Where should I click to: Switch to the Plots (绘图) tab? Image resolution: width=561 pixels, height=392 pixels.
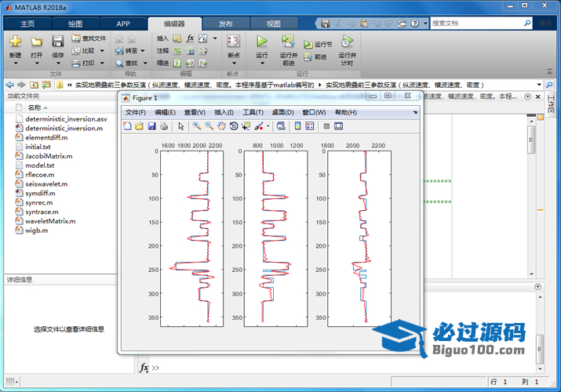click(x=75, y=24)
